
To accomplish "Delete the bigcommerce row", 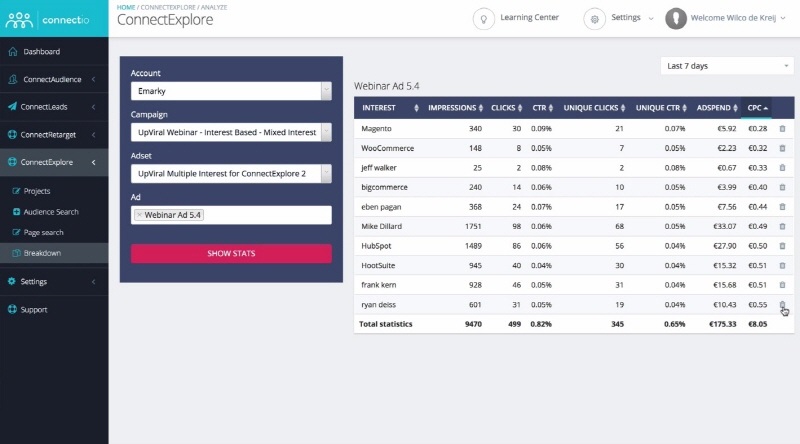I will [782, 187].
